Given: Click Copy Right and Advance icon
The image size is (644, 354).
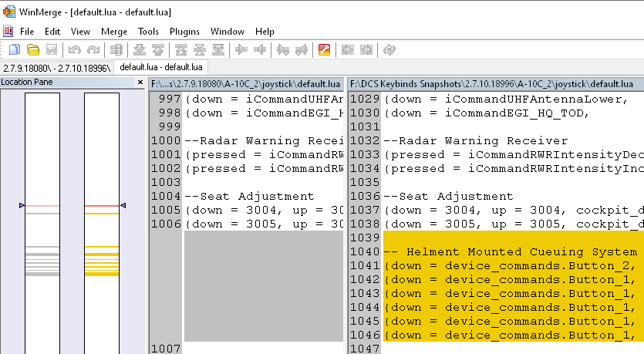Looking at the screenshot, I should [x=283, y=50].
